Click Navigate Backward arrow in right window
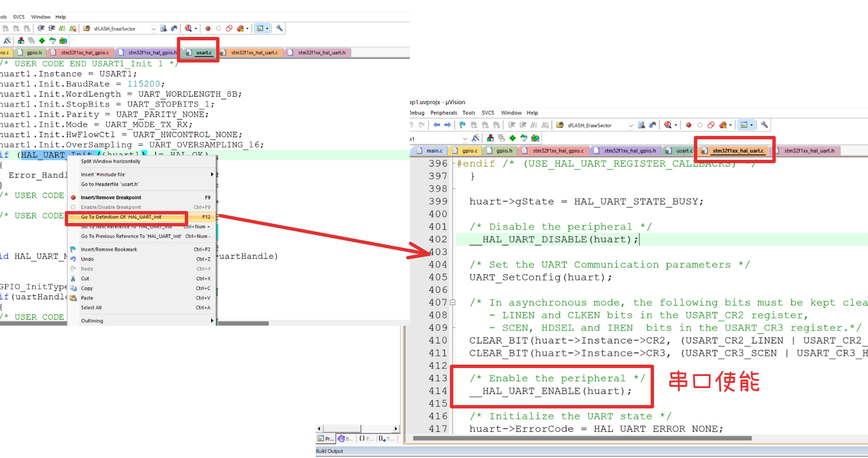Viewport: 868px width, 458px height. coord(437,125)
